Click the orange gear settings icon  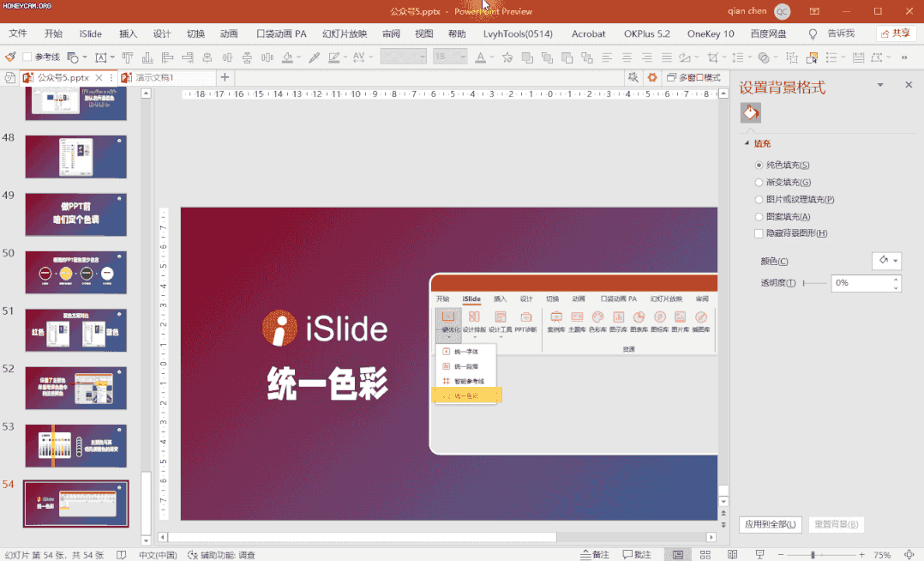click(x=651, y=77)
